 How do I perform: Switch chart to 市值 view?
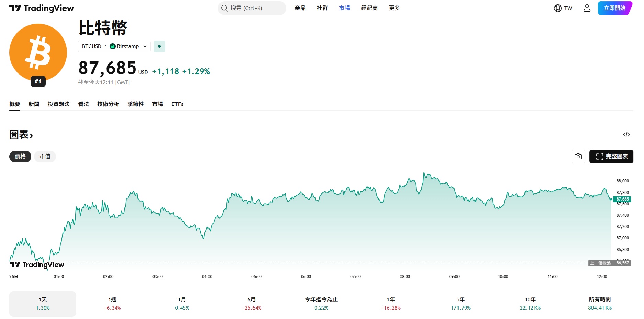click(45, 156)
